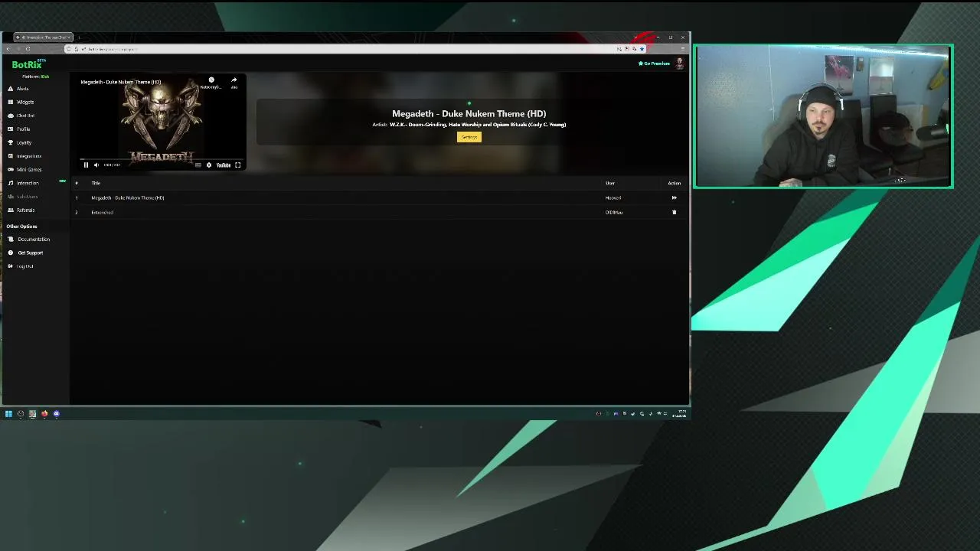
Task: Enter fullscreen in the video player
Action: (237, 165)
